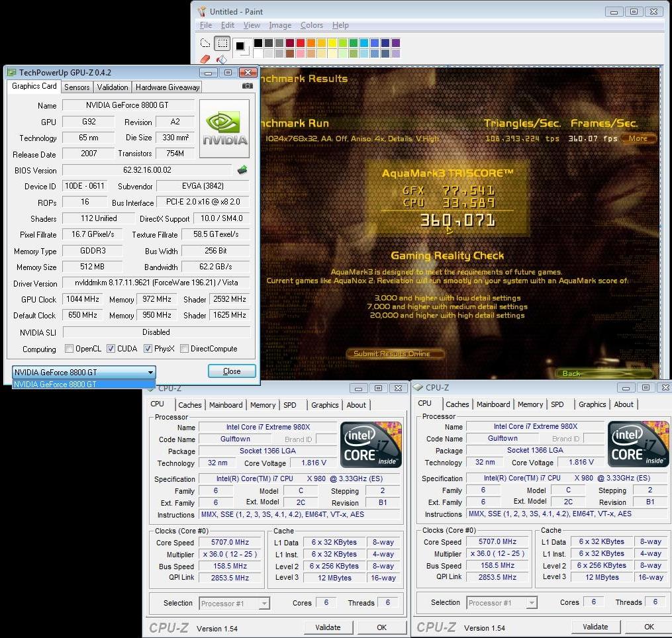This screenshot has width=672, height=638.
Task: Switch to SPD tab in right CPU-Z
Action: 557,404
